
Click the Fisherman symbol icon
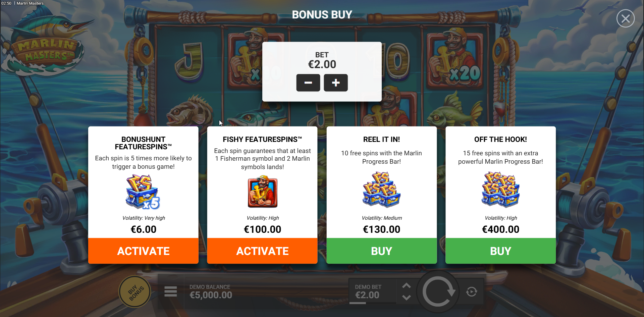(x=263, y=192)
